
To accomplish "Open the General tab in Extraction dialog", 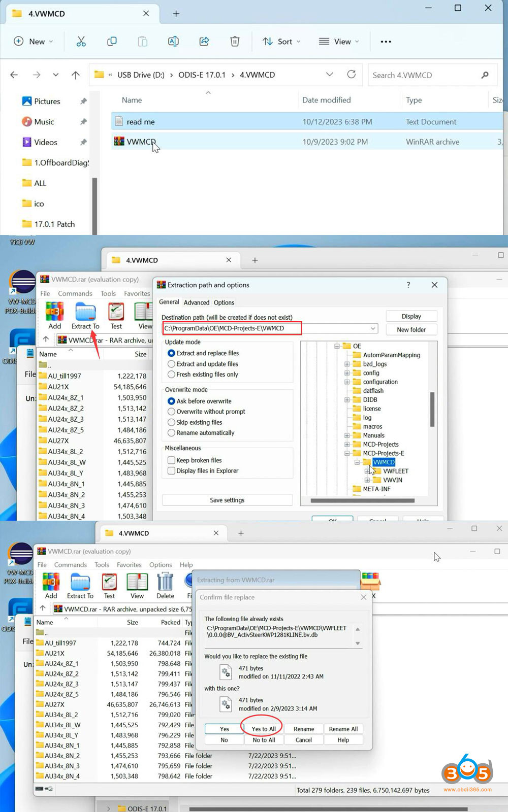I will click(x=169, y=302).
